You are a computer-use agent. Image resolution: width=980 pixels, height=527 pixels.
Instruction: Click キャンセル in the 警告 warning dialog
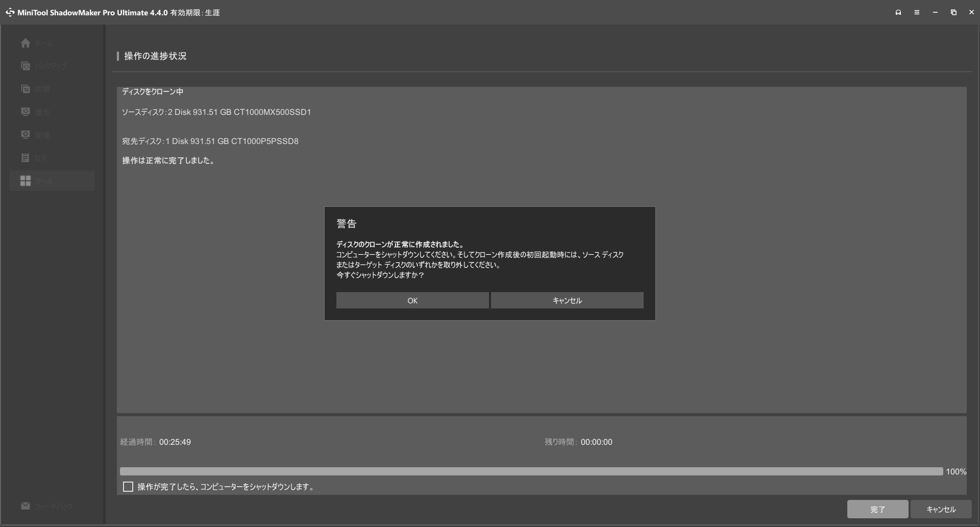pyautogui.click(x=567, y=300)
